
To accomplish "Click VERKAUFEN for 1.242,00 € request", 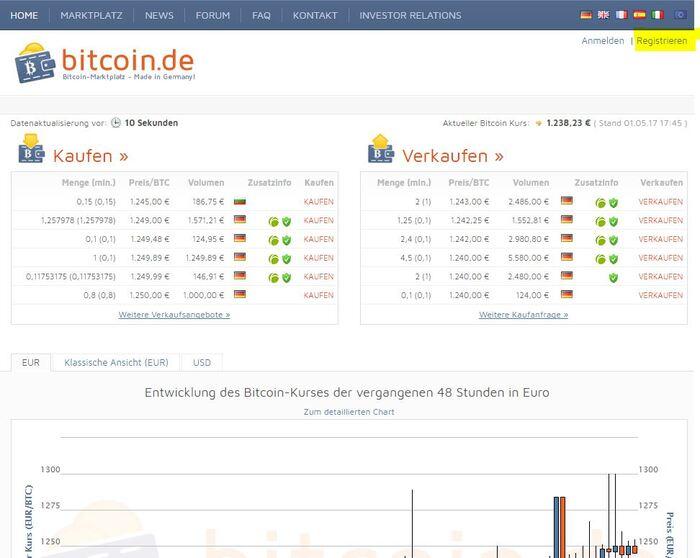I will pos(661,239).
